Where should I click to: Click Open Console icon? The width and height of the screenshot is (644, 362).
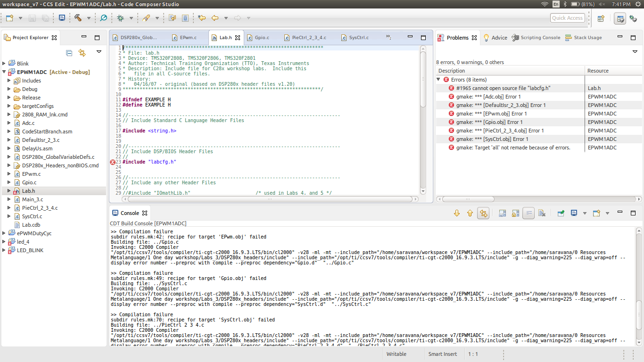[x=596, y=213]
